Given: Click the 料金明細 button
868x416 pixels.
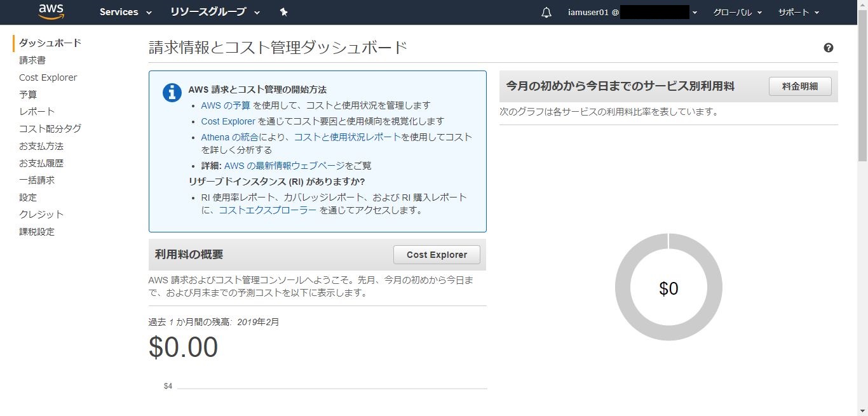Looking at the screenshot, I should (x=800, y=86).
